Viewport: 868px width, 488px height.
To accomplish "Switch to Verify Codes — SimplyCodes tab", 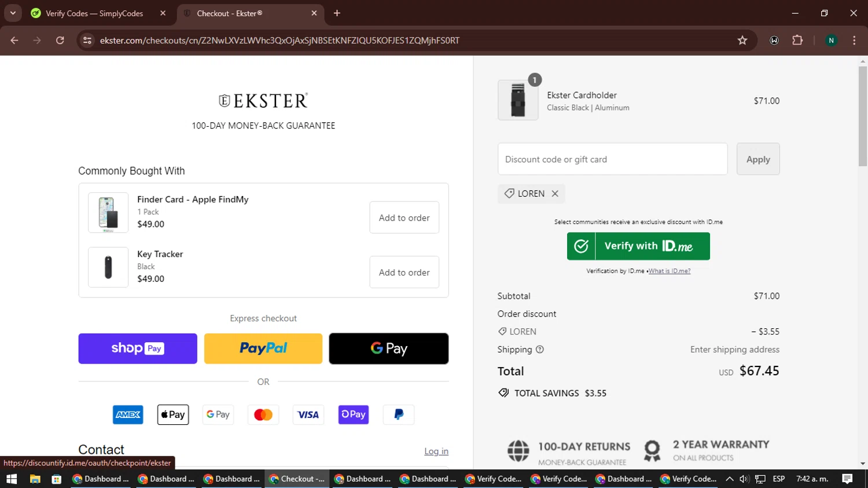I will coord(94,13).
